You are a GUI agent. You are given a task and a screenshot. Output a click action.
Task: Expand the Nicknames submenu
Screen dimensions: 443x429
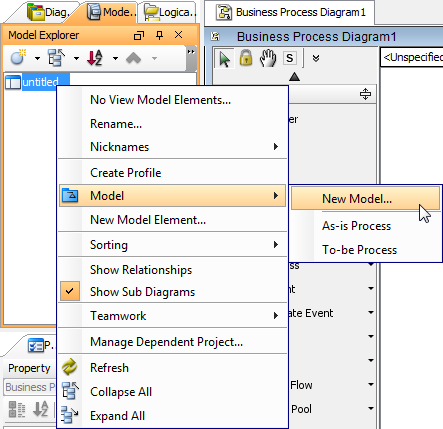click(173, 147)
